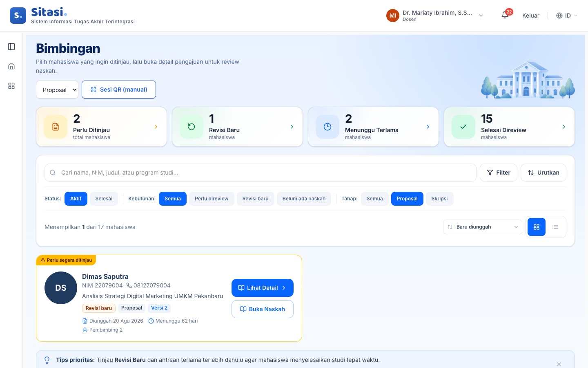Viewport: 588px width, 368px height.
Task: Click the globe language icon
Action: point(559,16)
